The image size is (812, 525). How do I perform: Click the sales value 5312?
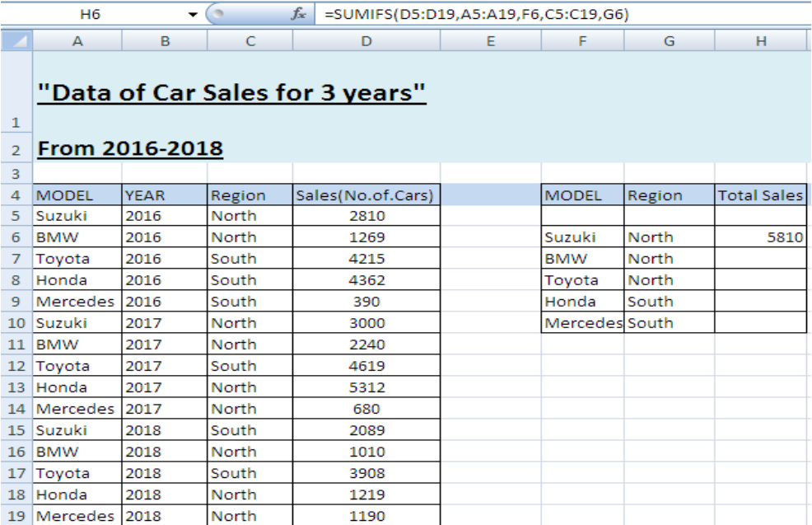[x=366, y=387]
